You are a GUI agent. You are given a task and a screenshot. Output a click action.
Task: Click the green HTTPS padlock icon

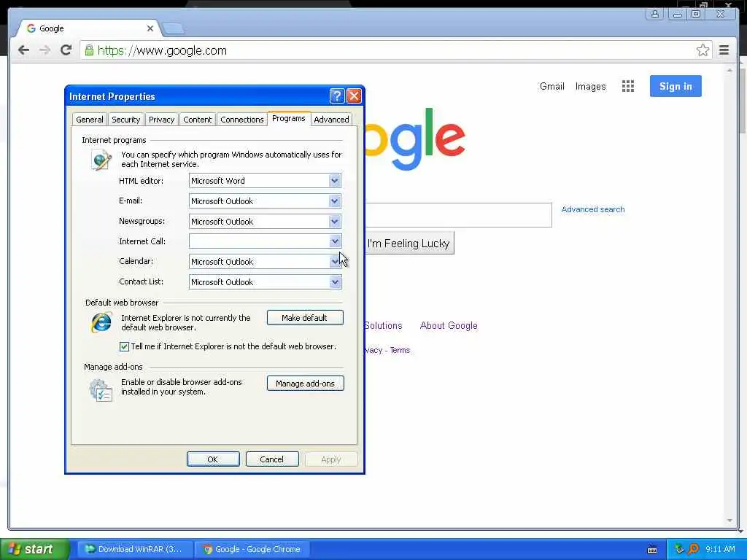pos(89,50)
